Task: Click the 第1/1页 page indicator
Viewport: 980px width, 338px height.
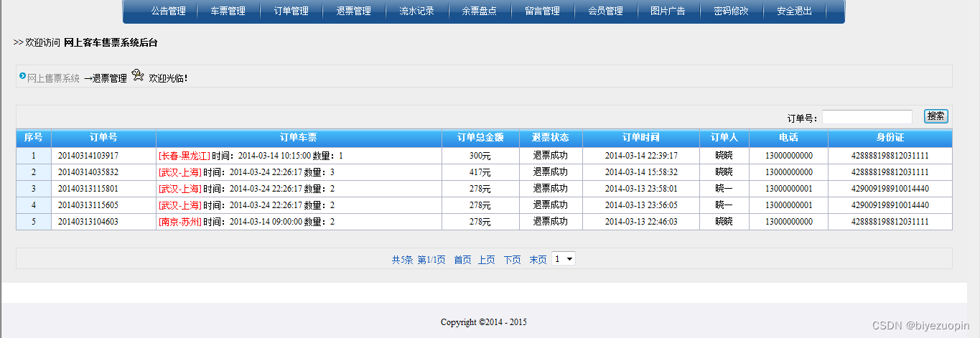Action: 431,260
